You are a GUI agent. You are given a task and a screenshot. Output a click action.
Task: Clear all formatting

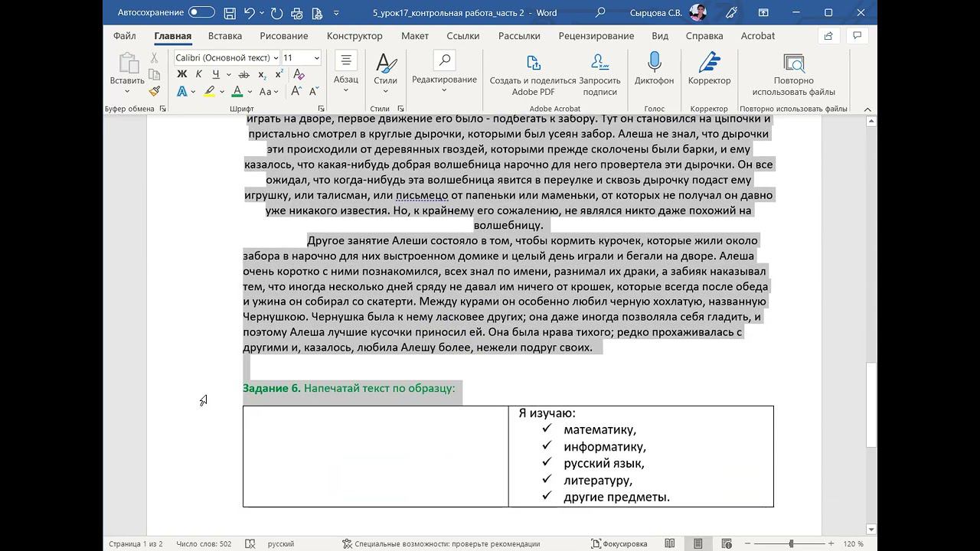click(x=299, y=74)
